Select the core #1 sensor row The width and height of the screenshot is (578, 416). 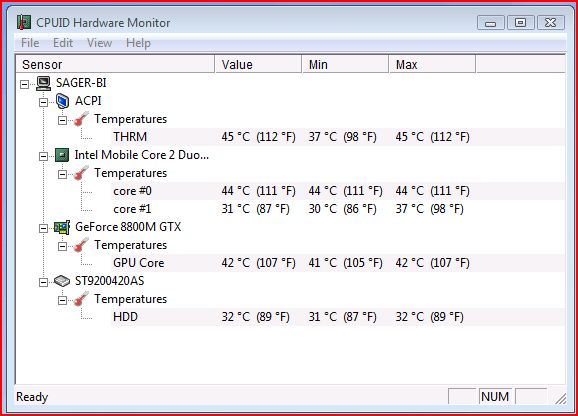point(338,209)
